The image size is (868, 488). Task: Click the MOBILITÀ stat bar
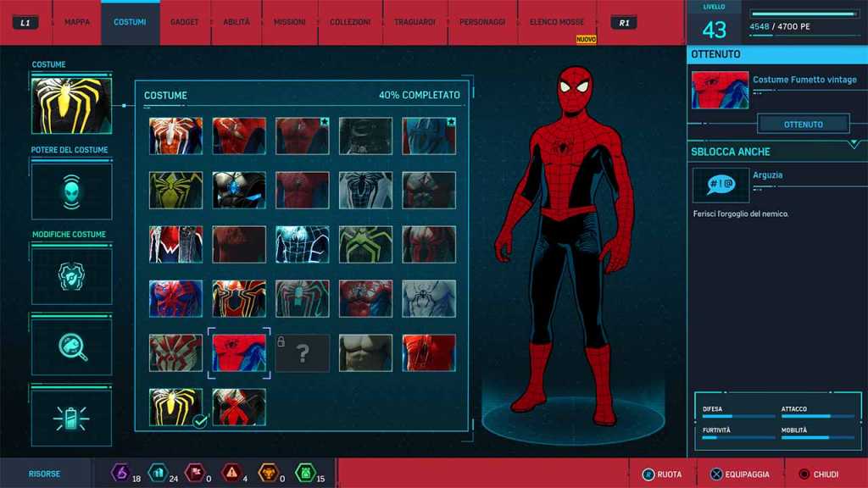click(818, 438)
